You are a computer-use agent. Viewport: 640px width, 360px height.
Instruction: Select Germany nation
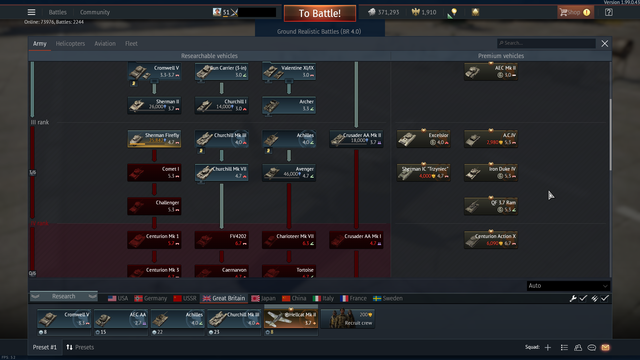pyautogui.click(x=151, y=298)
